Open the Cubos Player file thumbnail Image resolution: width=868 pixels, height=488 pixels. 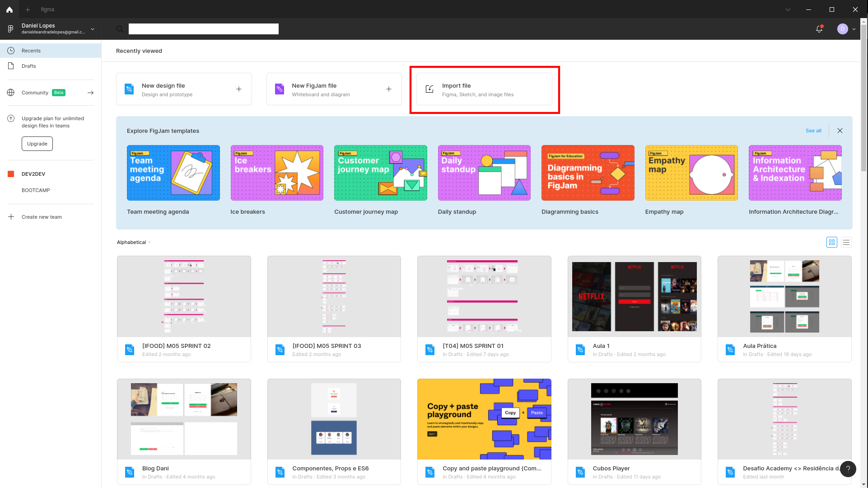634,418
